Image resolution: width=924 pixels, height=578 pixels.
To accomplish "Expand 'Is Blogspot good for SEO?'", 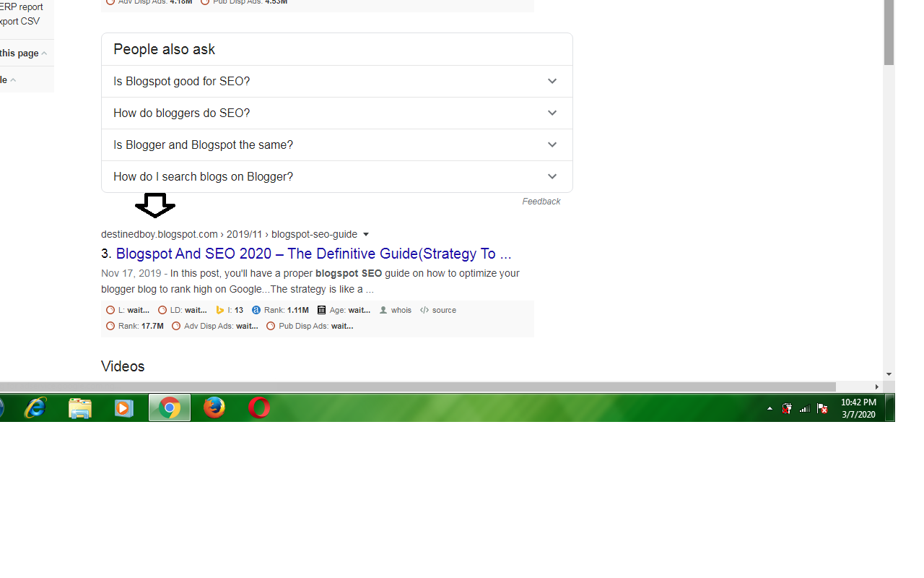I will [337, 81].
